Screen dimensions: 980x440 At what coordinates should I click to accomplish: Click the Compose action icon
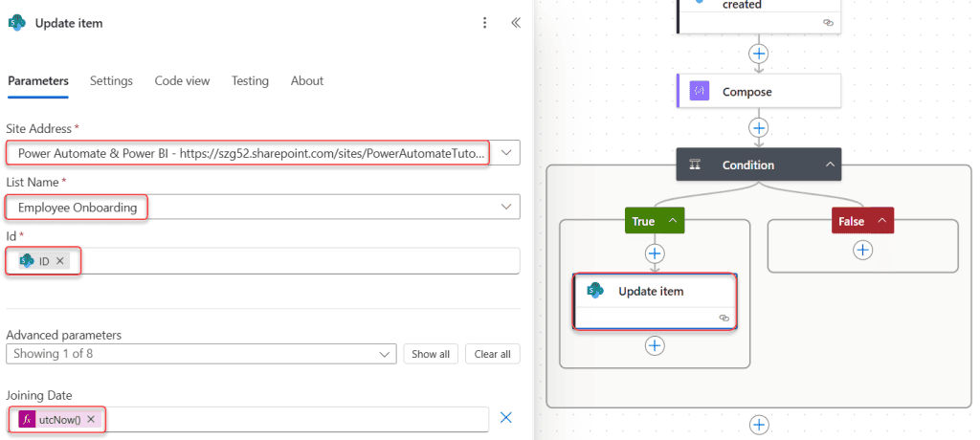pos(700,91)
